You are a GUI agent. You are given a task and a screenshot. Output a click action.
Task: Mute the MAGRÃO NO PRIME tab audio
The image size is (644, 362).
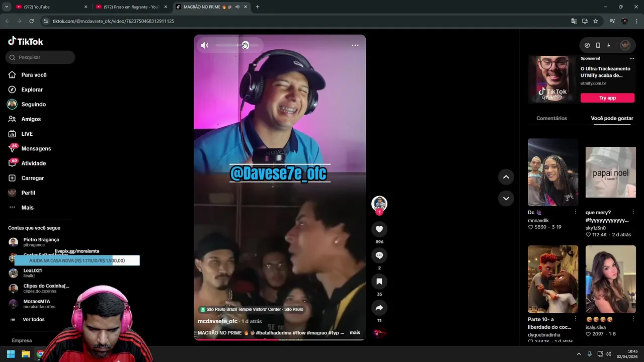(237, 7)
